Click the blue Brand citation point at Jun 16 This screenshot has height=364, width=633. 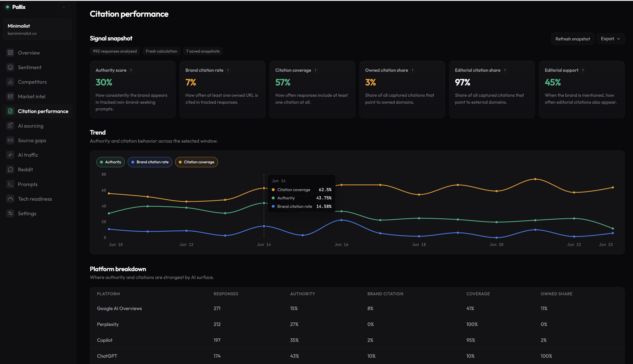pyautogui.click(x=341, y=220)
